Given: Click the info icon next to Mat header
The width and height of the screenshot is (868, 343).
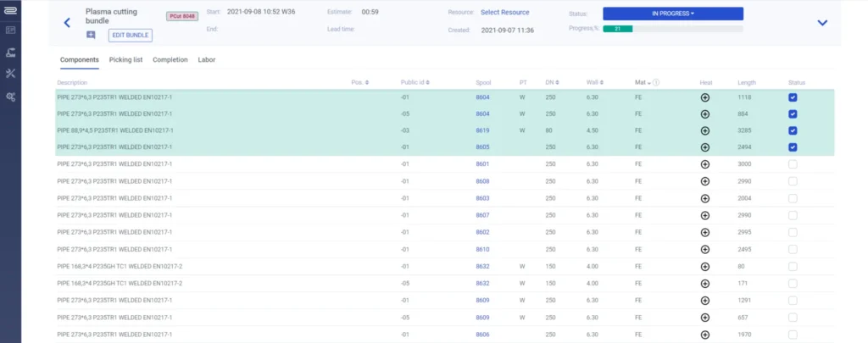Looking at the screenshot, I should pyautogui.click(x=656, y=82).
